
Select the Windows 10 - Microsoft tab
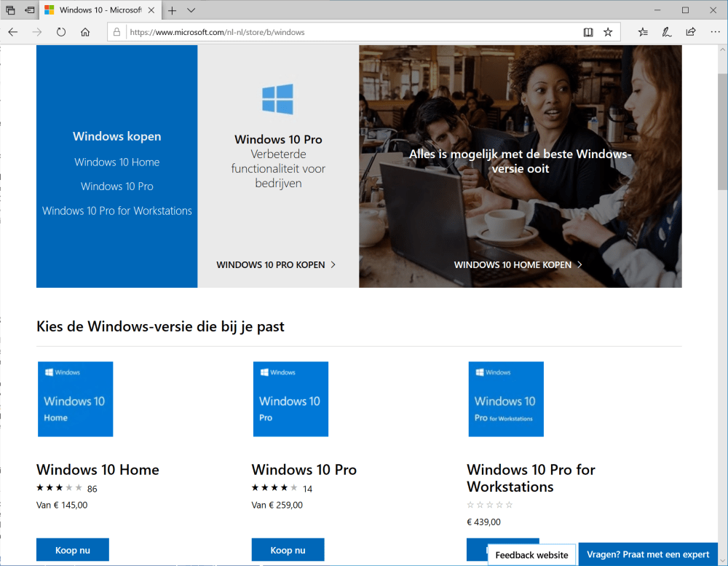click(x=100, y=9)
